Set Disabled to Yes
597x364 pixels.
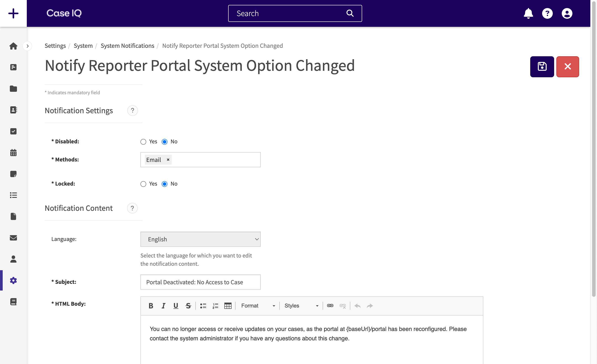pos(143,142)
